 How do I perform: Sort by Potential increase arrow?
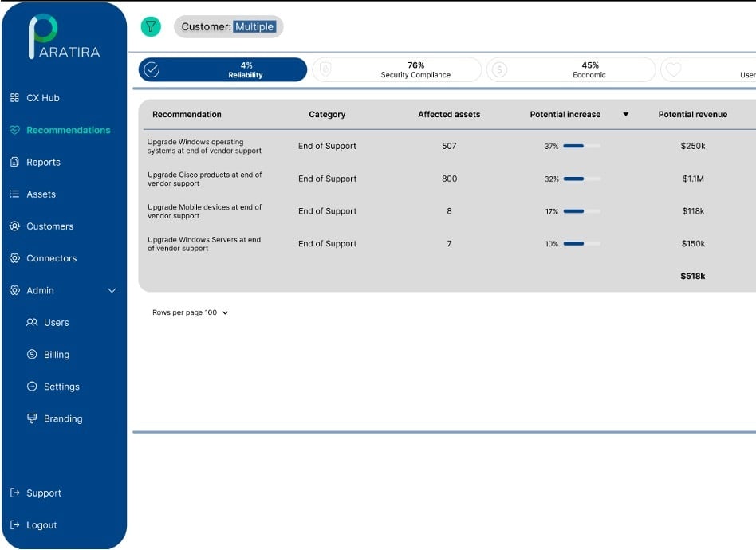click(x=625, y=115)
